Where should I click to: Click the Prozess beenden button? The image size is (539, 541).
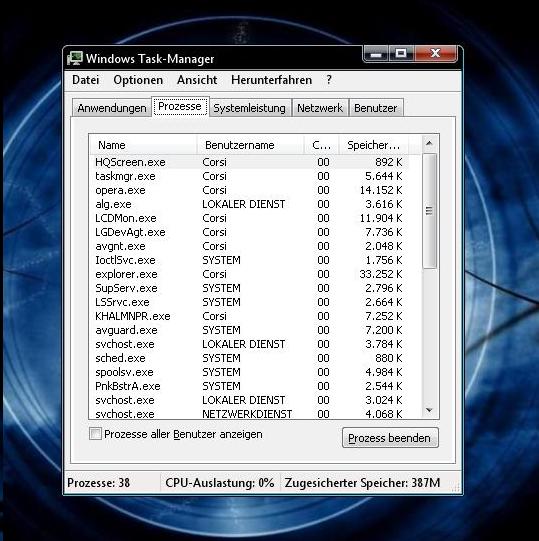390,438
